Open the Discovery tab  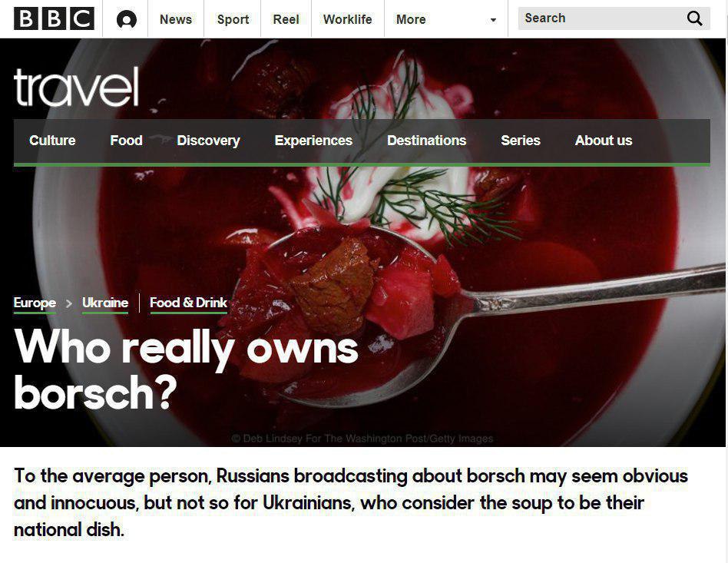pos(208,141)
